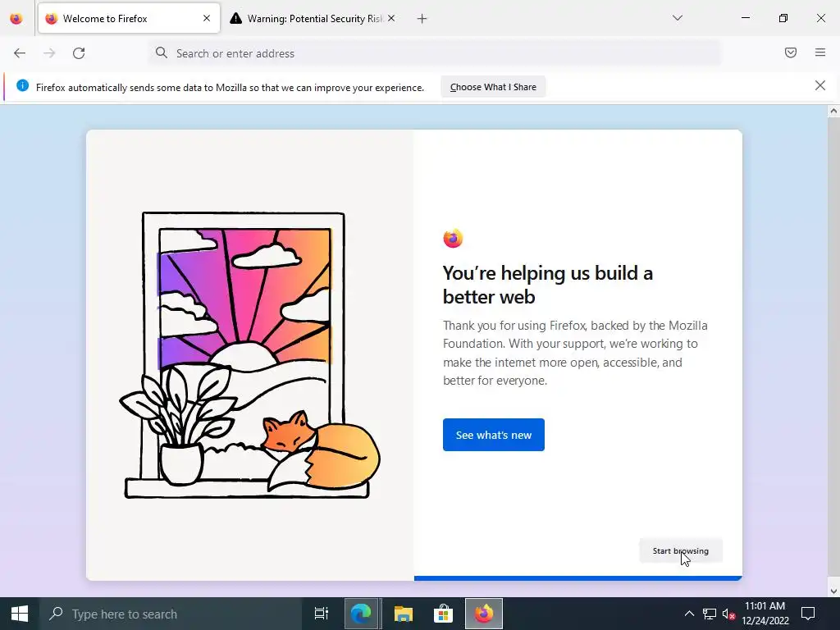The image size is (840, 630).
Task: Open File Explorer from taskbar
Action: (404, 614)
